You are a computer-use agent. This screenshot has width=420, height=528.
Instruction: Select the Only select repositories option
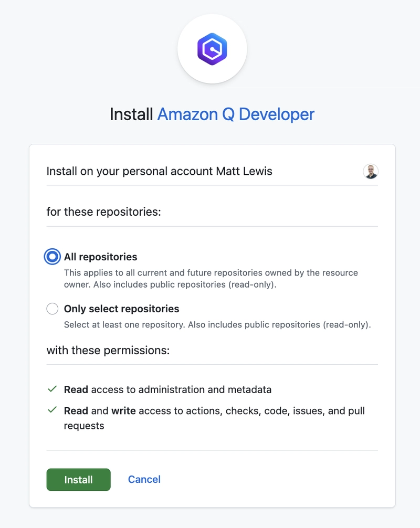click(52, 309)
